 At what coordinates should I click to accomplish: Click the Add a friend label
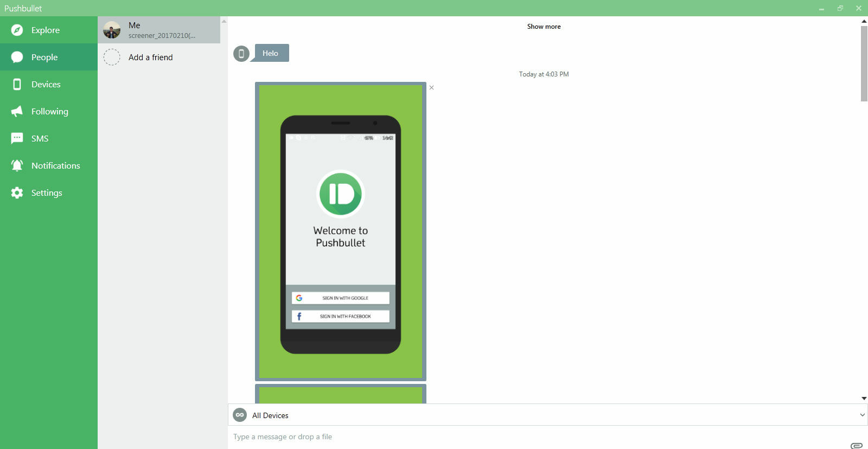[x=151, y=57]
